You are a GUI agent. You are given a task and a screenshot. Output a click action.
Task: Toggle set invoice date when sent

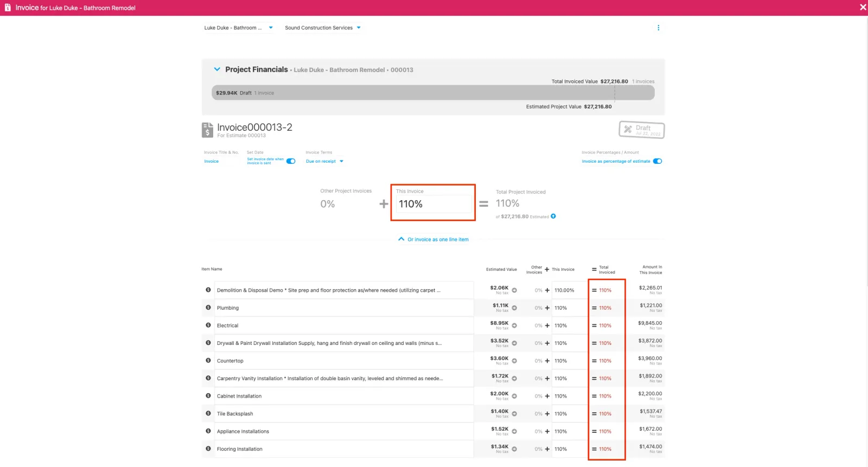click(291, 161)
